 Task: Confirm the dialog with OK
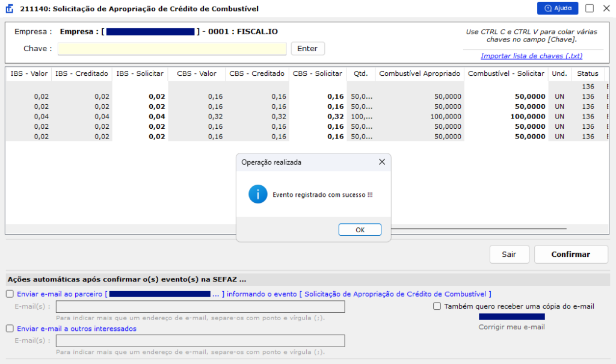pos(360,230)
